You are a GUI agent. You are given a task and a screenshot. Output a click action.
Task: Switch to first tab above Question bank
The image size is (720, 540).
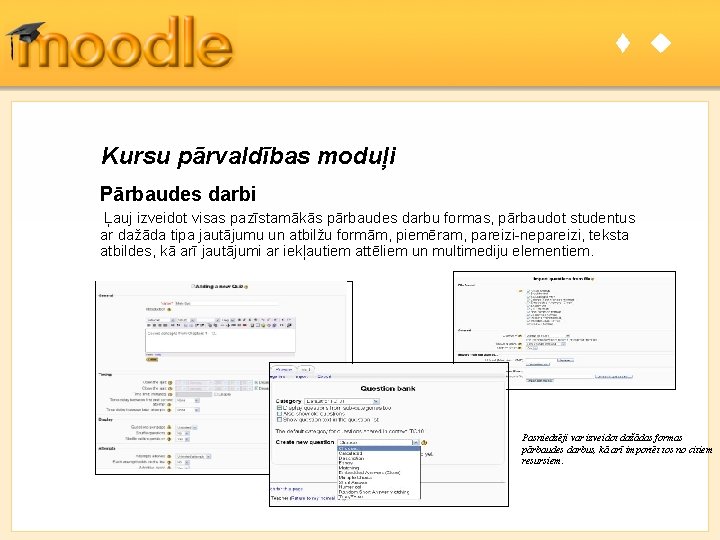[285, 370]
